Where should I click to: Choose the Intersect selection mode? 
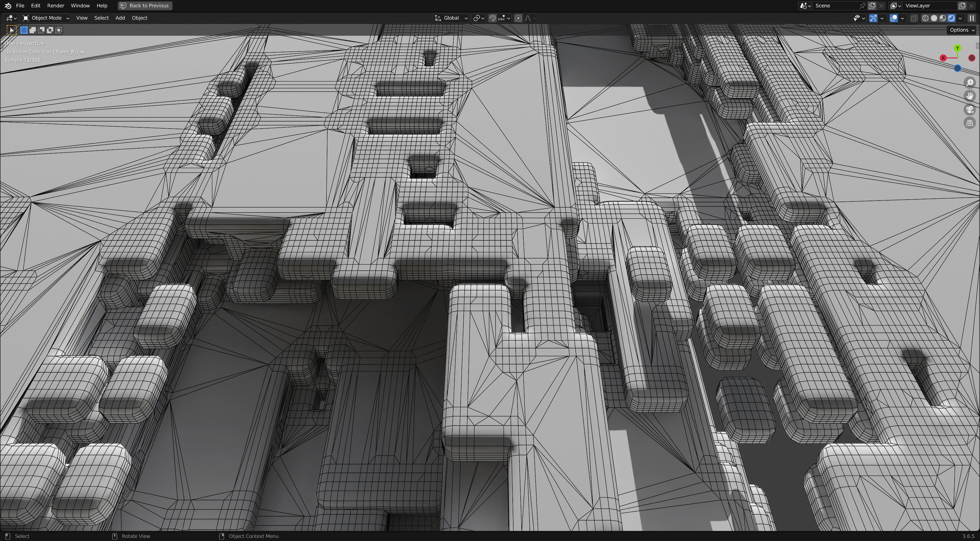click(59, 30)
